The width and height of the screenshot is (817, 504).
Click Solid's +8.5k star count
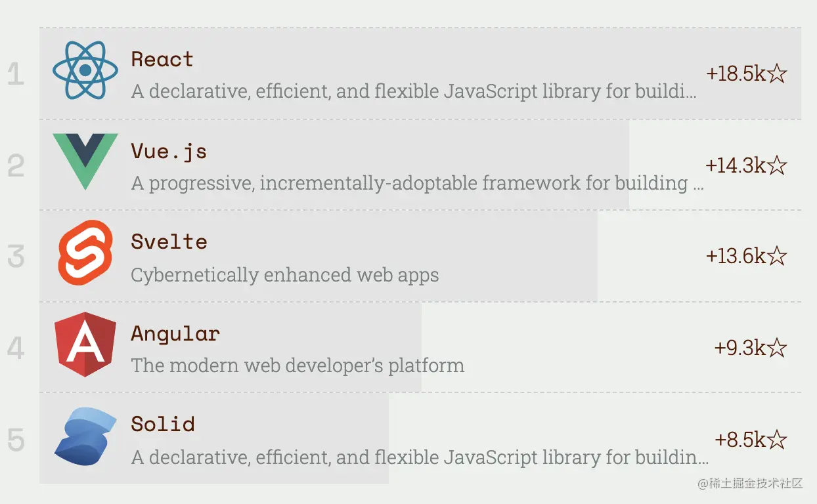[x=751, y=439]
